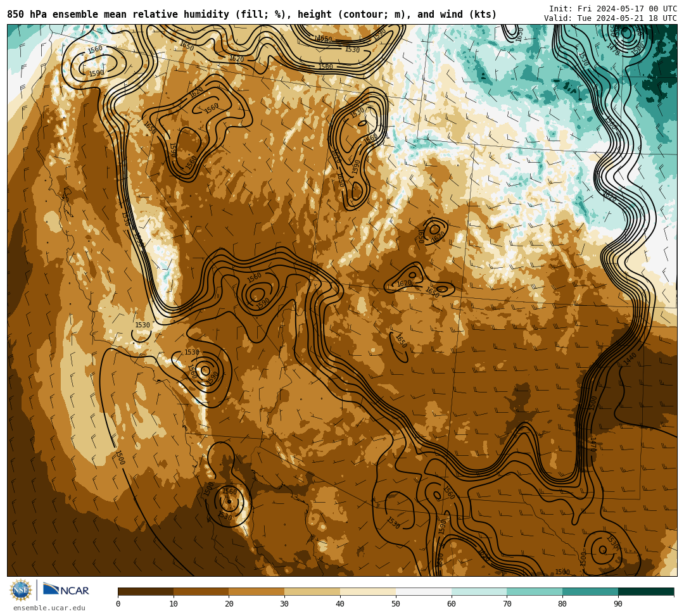Click the colorbar tick label 70
This screenshot has width=684, height=616.
click(507, 604)
